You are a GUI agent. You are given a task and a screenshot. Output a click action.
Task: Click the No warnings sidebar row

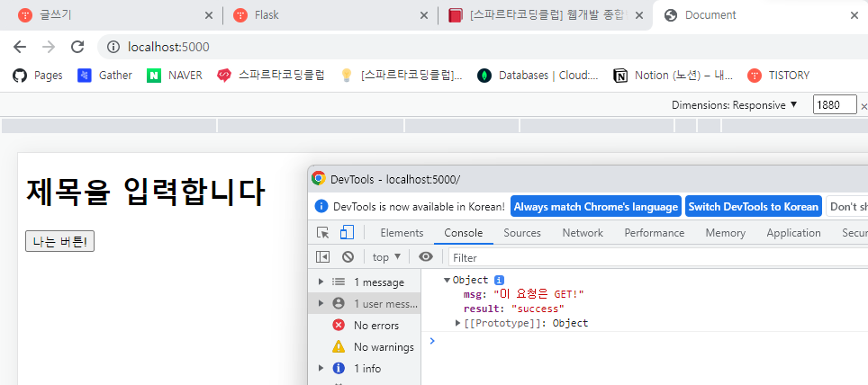point(365,347)
